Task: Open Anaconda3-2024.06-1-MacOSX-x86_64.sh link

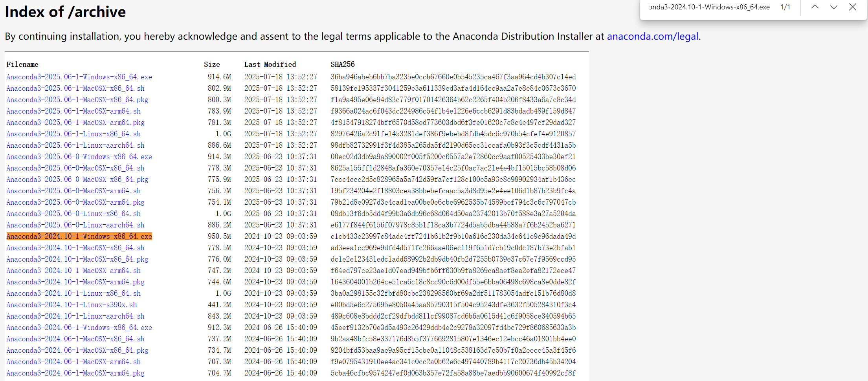Action: click(75, 339)
